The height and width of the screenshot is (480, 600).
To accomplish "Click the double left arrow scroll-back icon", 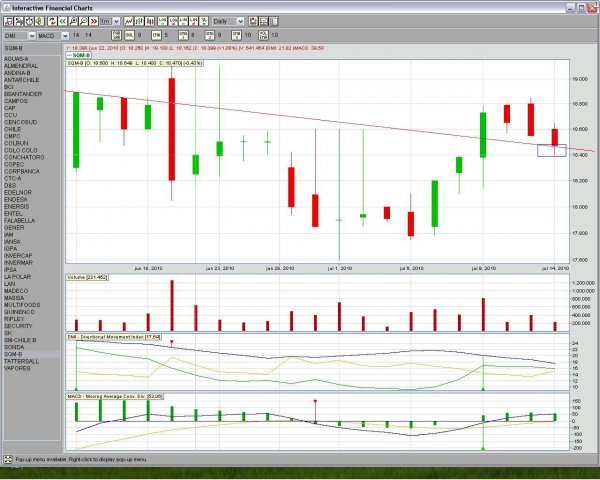I will coord(62,21).
